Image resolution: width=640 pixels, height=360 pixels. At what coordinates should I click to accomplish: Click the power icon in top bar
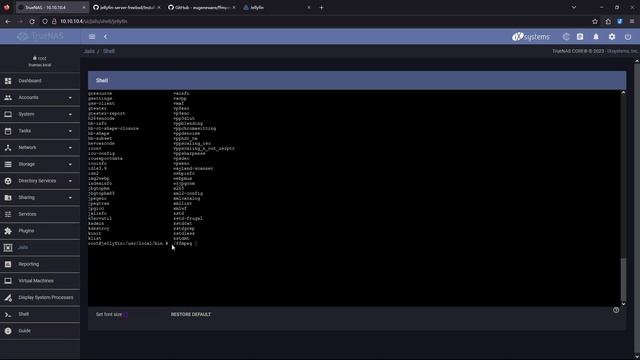click(628, 37)
